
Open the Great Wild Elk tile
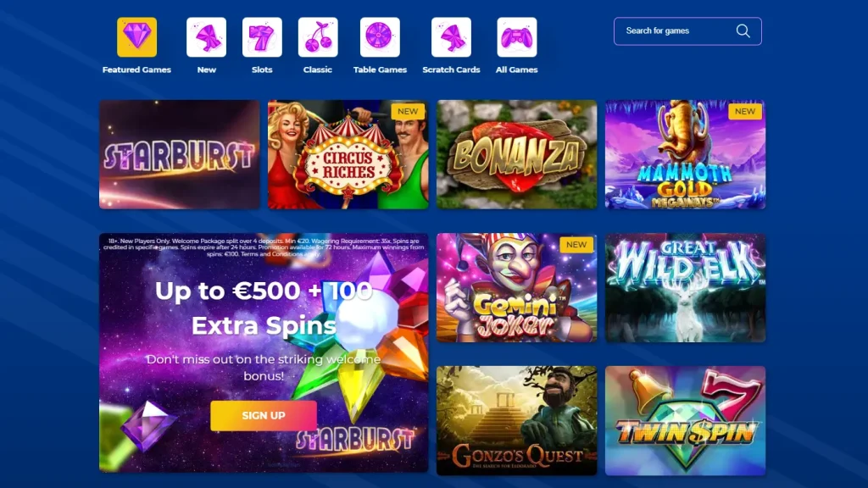[x=685, y=288]
